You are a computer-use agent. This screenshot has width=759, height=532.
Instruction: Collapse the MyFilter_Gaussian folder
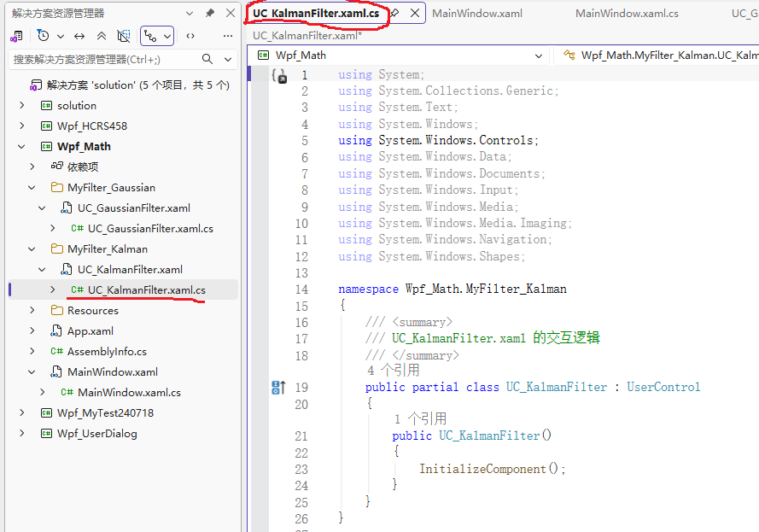32,187
